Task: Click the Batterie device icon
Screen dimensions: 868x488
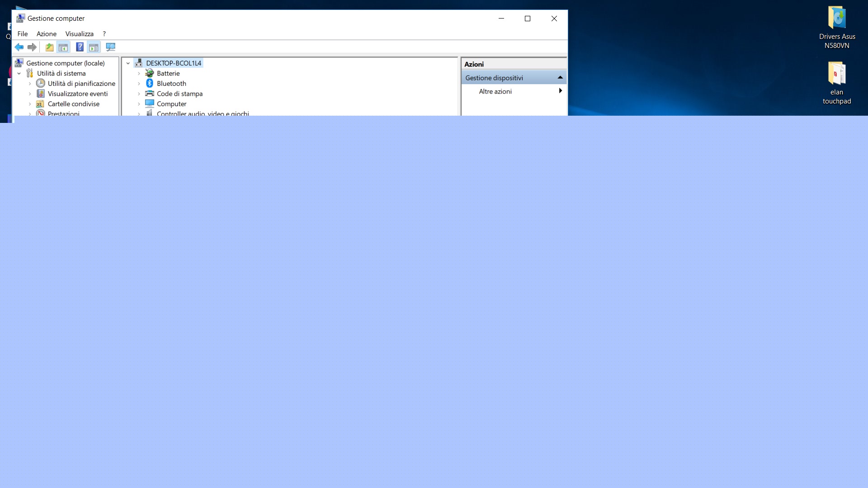Action: tap(150, 73)
